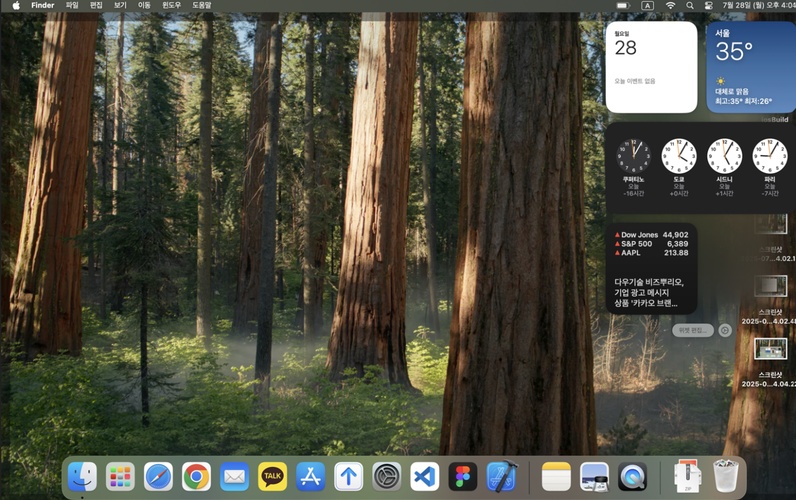Launch Visual Studio Code from Dock
This screenshot has width=796, height=500.
pyautogui.click(x=425, y=476)
